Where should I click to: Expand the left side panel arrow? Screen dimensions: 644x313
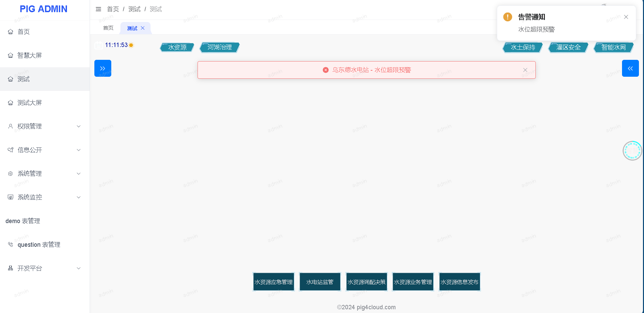(102, 68)
